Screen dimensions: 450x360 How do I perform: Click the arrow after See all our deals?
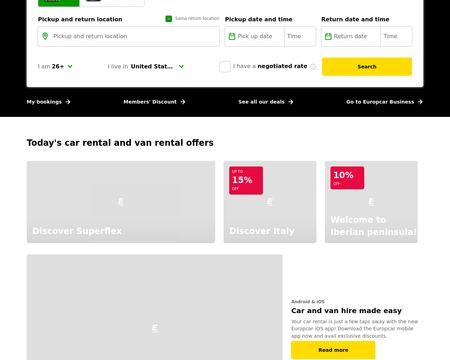coord(291,102)
